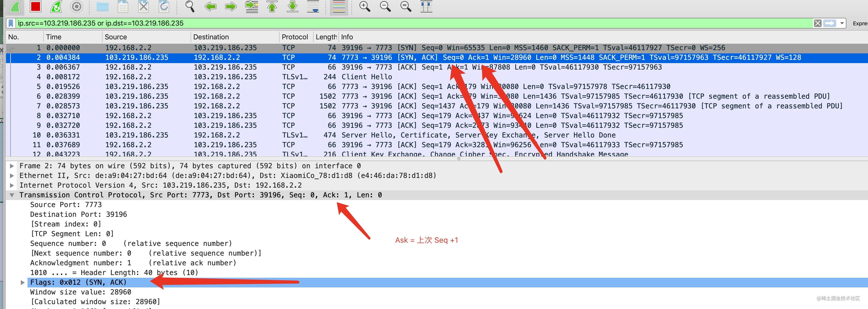Screen dimensions: 868x309
Task: Zoom out the main window text
Action: [x=385, y=6]
